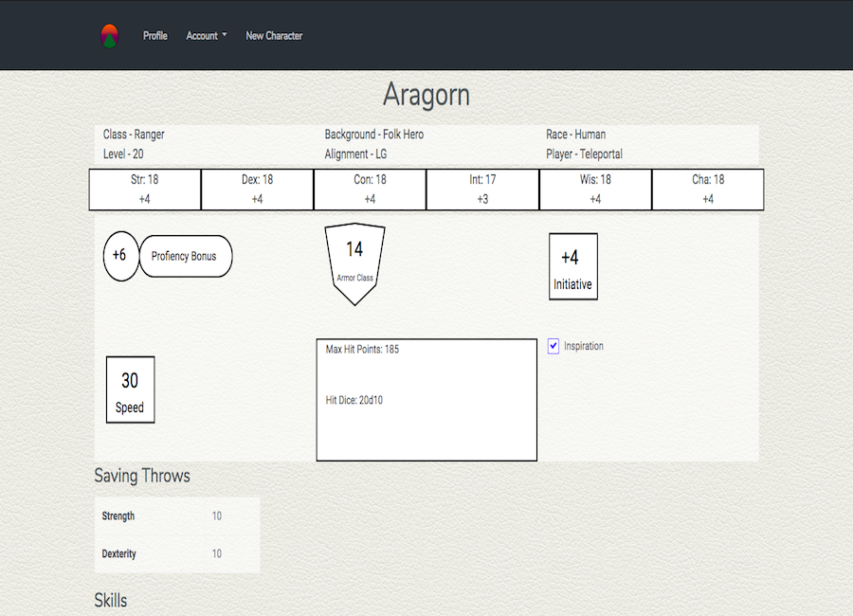This screenshot has width=853, height=616.
Task: Select the Int: 17 ability box
Action: pos(482,190)
